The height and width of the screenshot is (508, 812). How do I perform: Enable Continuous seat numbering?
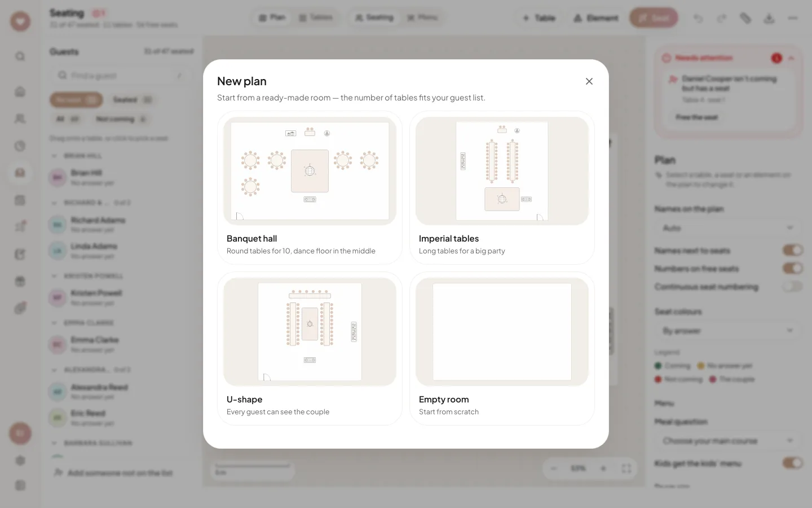click(792, 286)
